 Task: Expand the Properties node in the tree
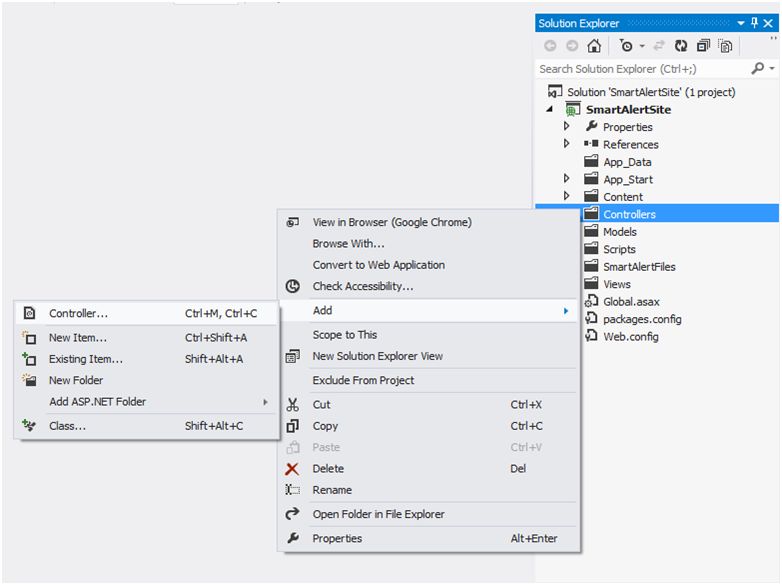[567, 127]
